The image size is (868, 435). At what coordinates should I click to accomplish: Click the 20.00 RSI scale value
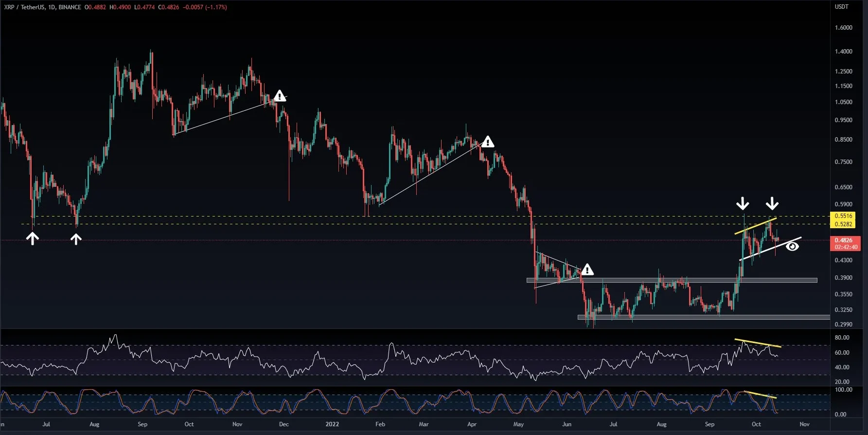tap(842, 382)
